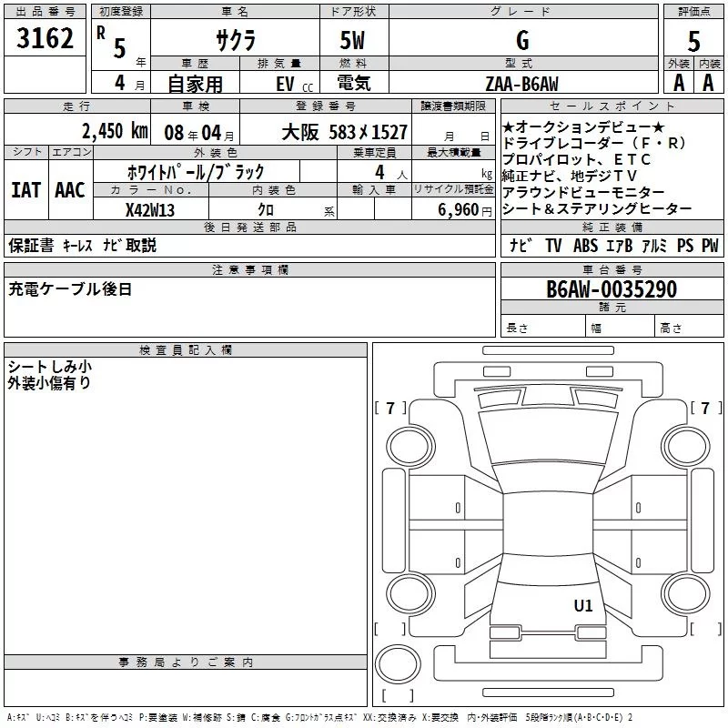The width and height of the screenshot is (728, 728).
Task: Select ABS in genuine equipment row
Action: tap(585, 245)
